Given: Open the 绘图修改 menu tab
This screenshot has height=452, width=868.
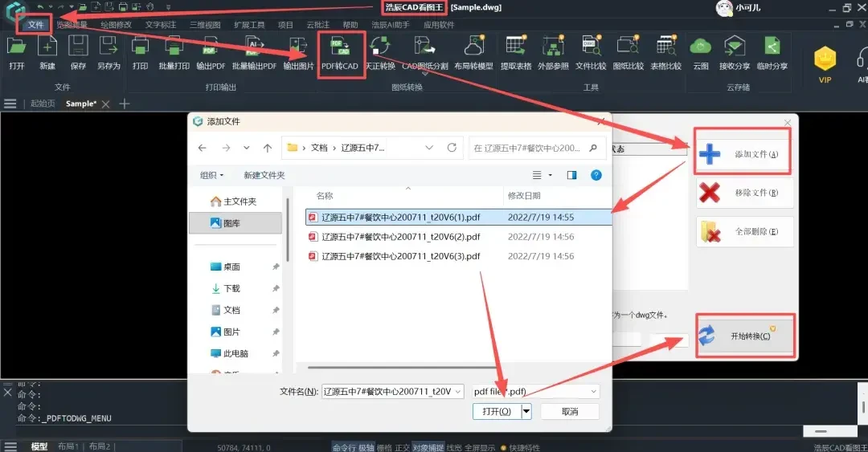Looking at the screenshot, I should [x=117, y=25].
